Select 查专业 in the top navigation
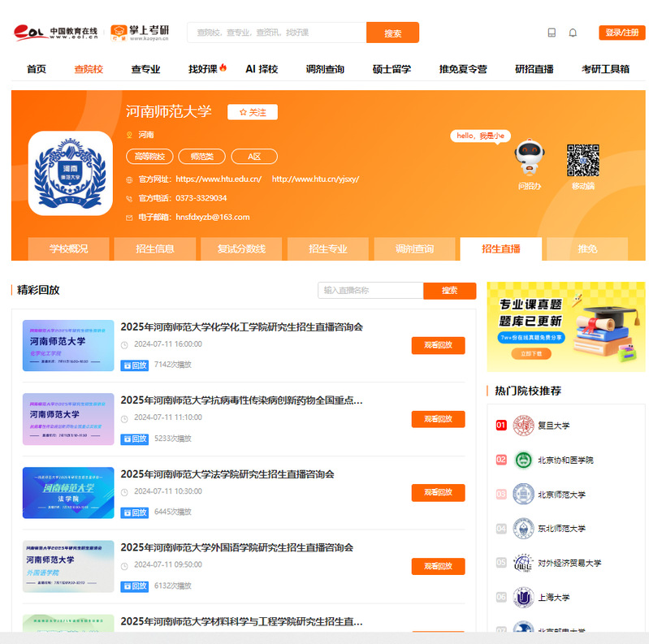 tap(146, 69)
